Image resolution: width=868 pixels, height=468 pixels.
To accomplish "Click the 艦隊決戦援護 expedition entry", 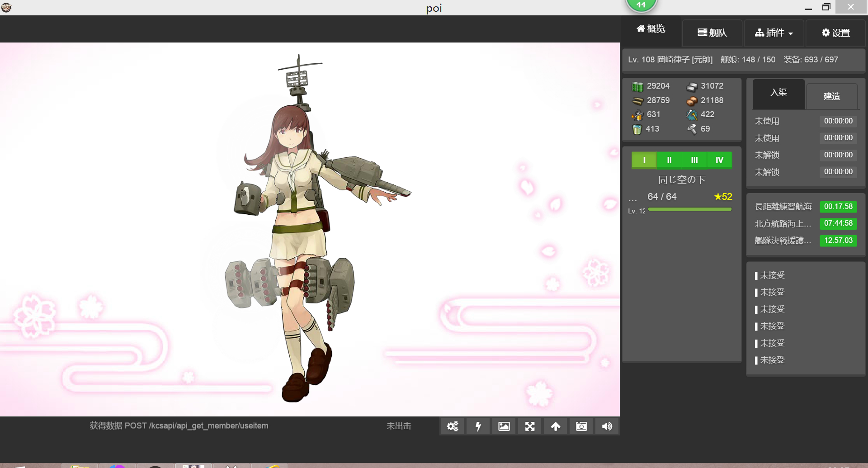I will click(783, 241).
